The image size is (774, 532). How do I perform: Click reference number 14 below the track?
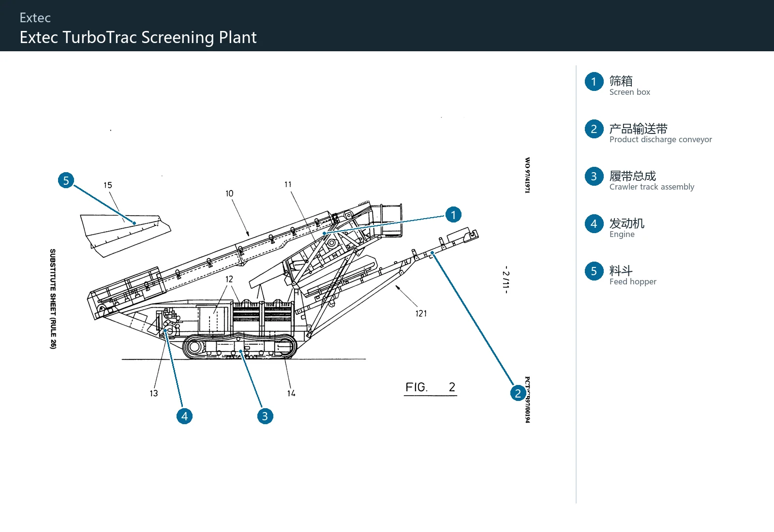pos(291,393)
